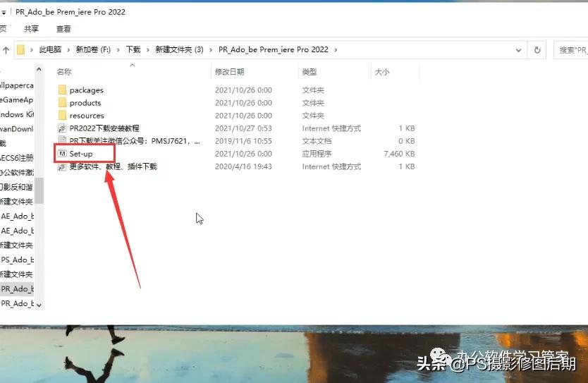Click the 2019/11/6 10:55 date value
Image resolution: width=588 pixels, height=383 pixels.
243,141
